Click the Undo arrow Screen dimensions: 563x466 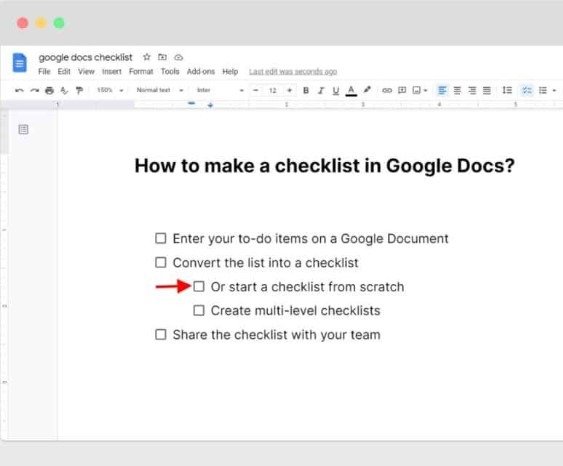click(x=19, y=90)
